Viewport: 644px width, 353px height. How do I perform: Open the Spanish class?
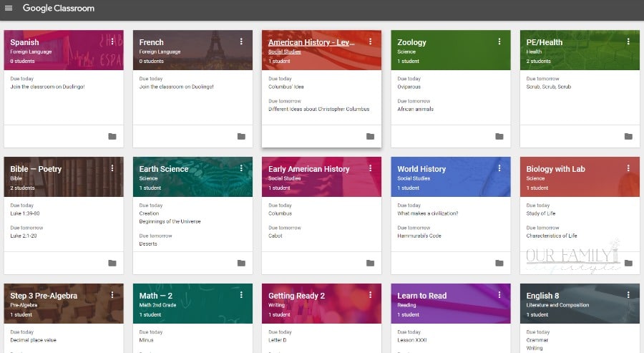[x=24, y=42]
